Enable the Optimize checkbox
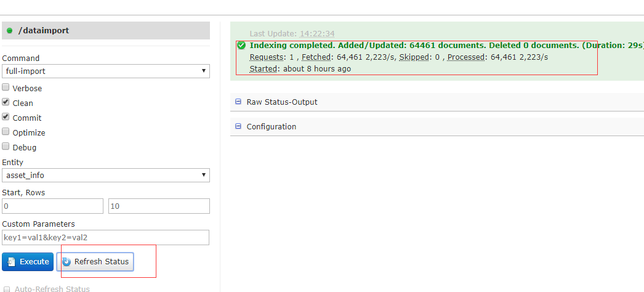 tap(6, 132)
